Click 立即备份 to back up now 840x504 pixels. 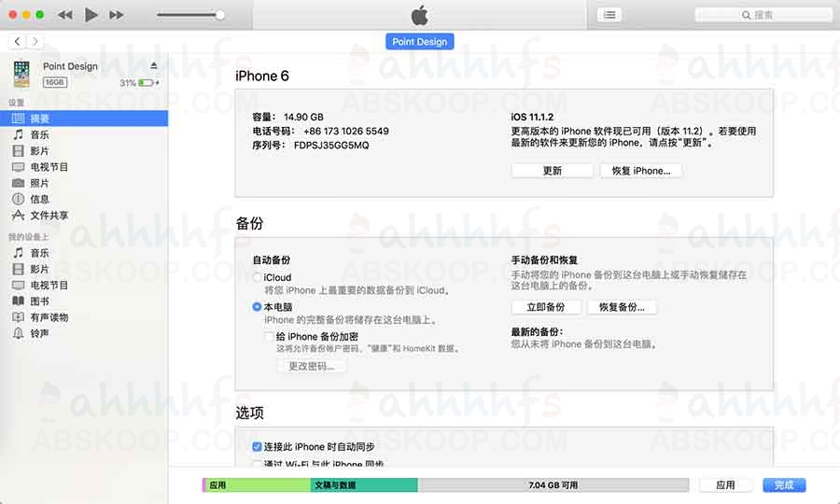pos(545,307)
